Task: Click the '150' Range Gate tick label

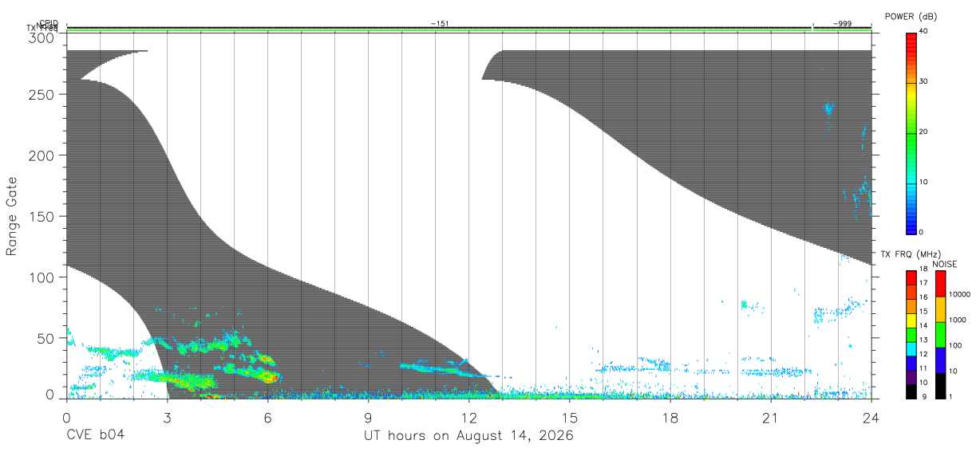Action: tap(42, 216)
